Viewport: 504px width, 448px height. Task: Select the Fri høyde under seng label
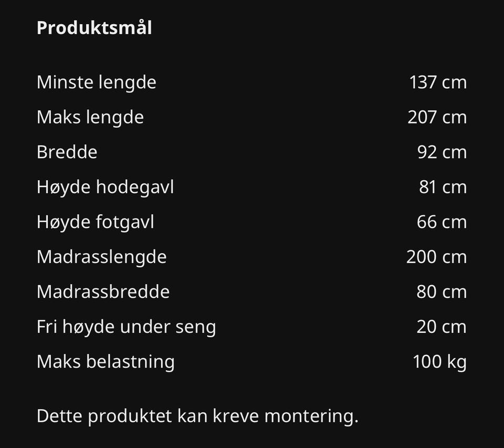coord(126,327)
